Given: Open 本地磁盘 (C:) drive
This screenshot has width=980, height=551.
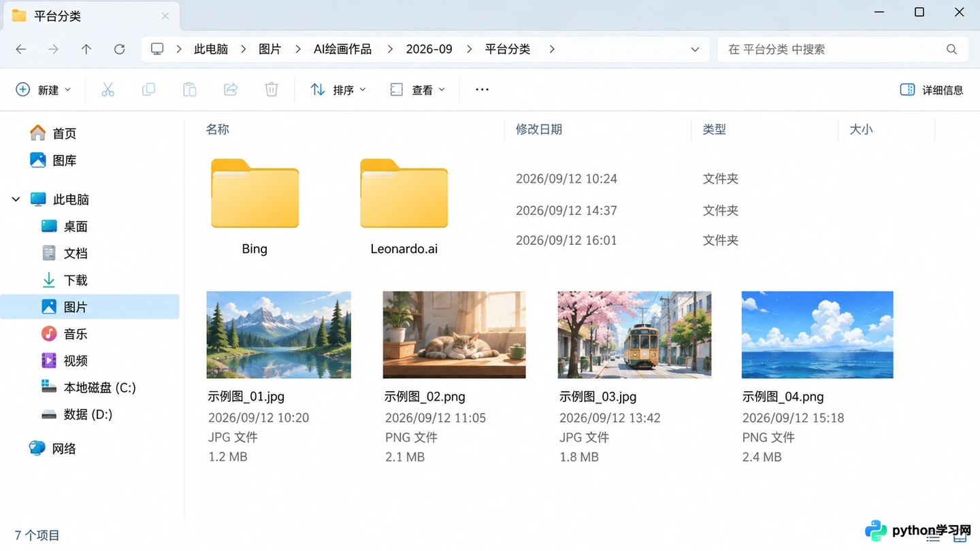Looking at the screenshot, I should tap(88, 388).
